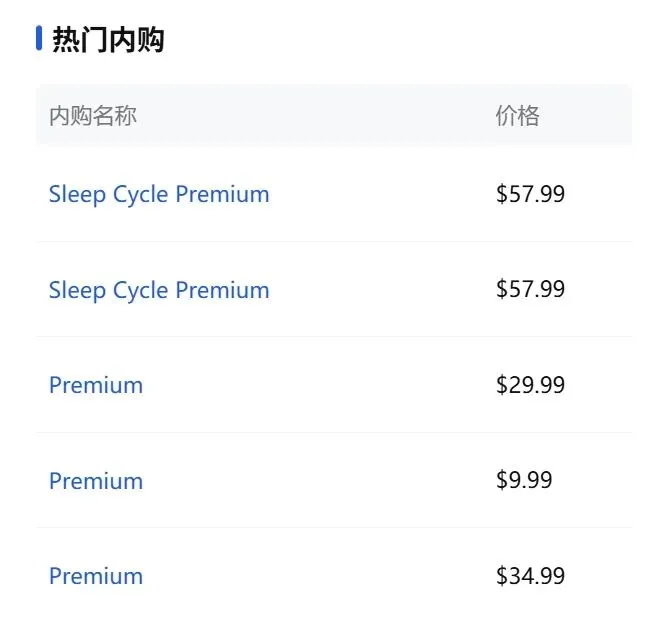Open the Premium link priced $9.99
Viewport: 660px width, 620px height.
[x=96, y=481]
